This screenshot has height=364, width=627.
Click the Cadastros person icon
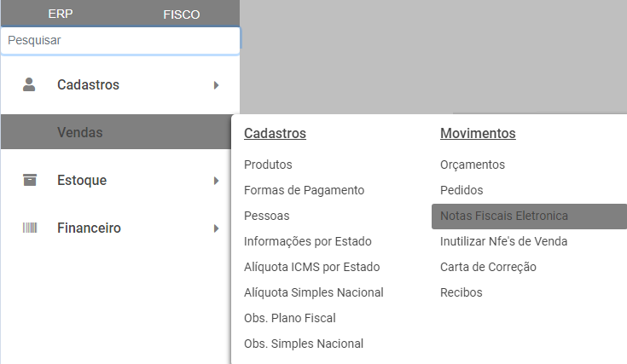[30, 84]
